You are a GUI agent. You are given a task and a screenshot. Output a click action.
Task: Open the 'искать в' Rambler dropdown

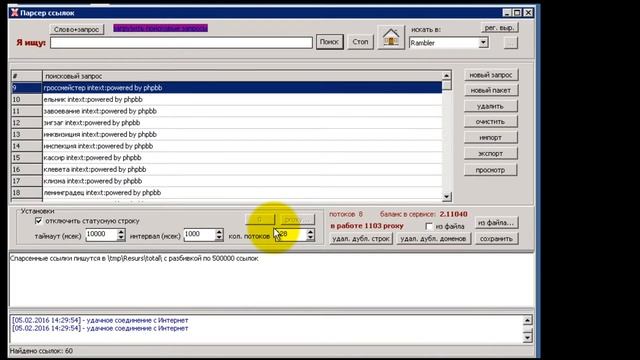coord(483,42)
